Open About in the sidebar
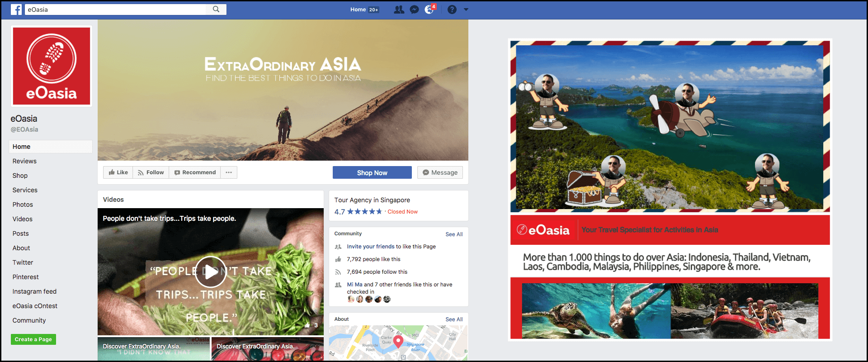The width and height of the screenshot is (868, 362). (x=21, y=248)
